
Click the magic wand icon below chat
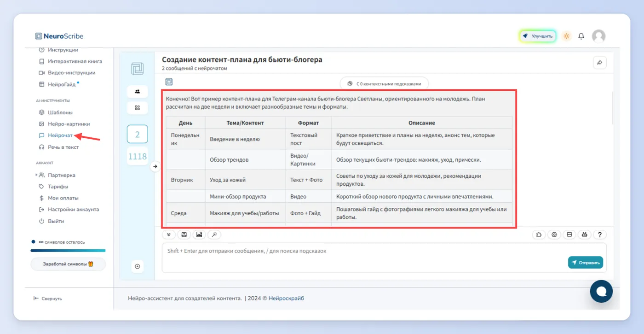(x=214, y=234)
